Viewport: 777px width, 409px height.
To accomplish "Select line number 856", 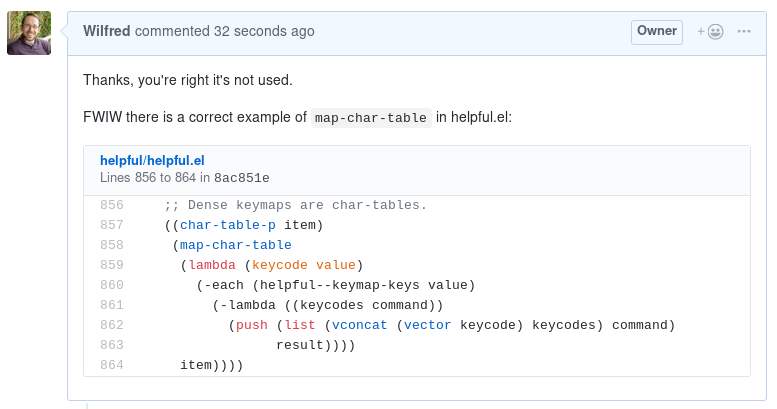I will [112, 205].
